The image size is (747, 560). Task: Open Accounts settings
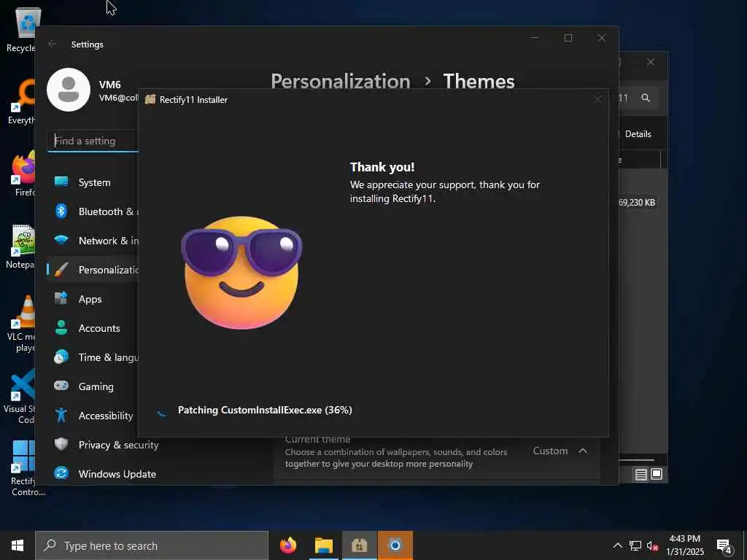pos(93,328)
